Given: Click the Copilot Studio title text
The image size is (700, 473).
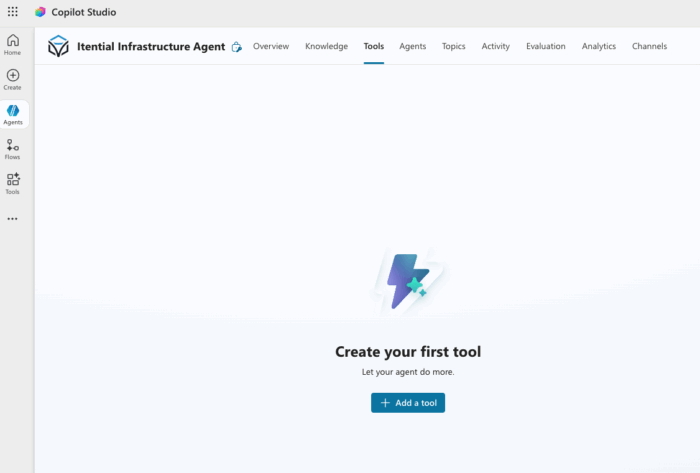Looking at the screenshot, I should coord(84,12).
